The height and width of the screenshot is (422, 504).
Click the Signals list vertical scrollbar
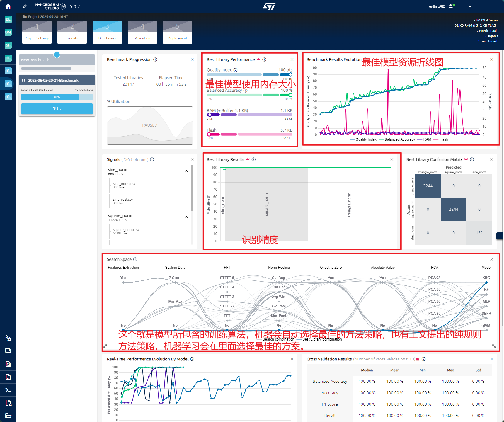click(192, 188)
